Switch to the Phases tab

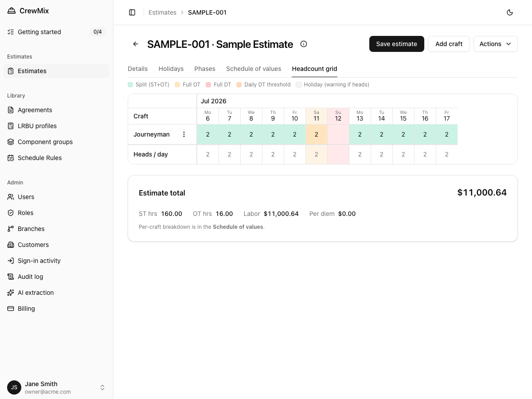click(x=205, y=69)
